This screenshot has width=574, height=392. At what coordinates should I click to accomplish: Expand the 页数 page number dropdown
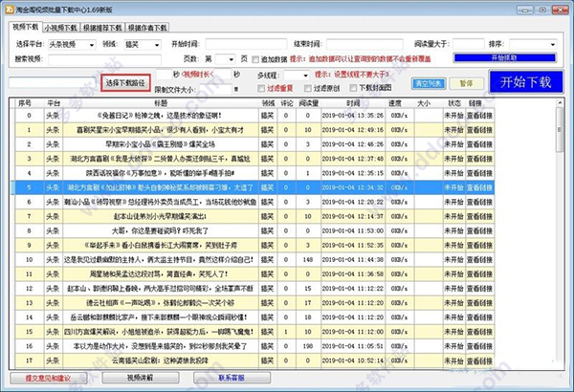pyautogui.click(x=225, y=59)
